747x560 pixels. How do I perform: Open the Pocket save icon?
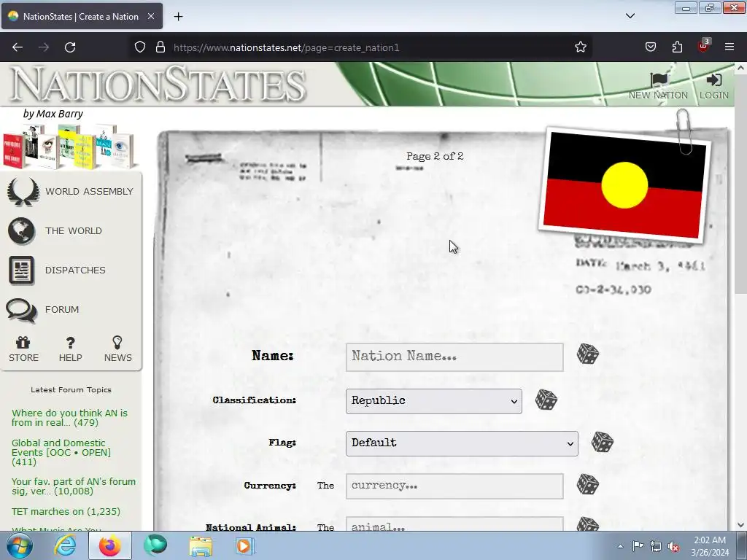pyautogui.click(x=650, y=47)
